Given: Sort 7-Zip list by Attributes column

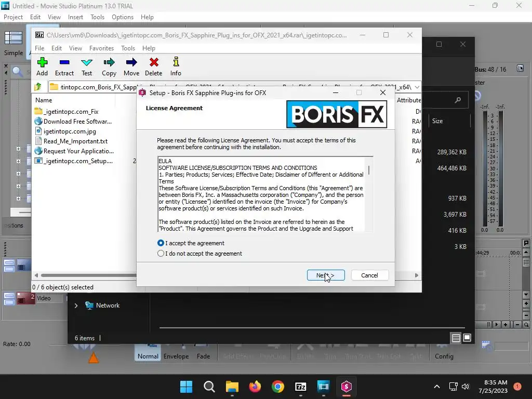Looking at the screenshot, I should point(408,100).
